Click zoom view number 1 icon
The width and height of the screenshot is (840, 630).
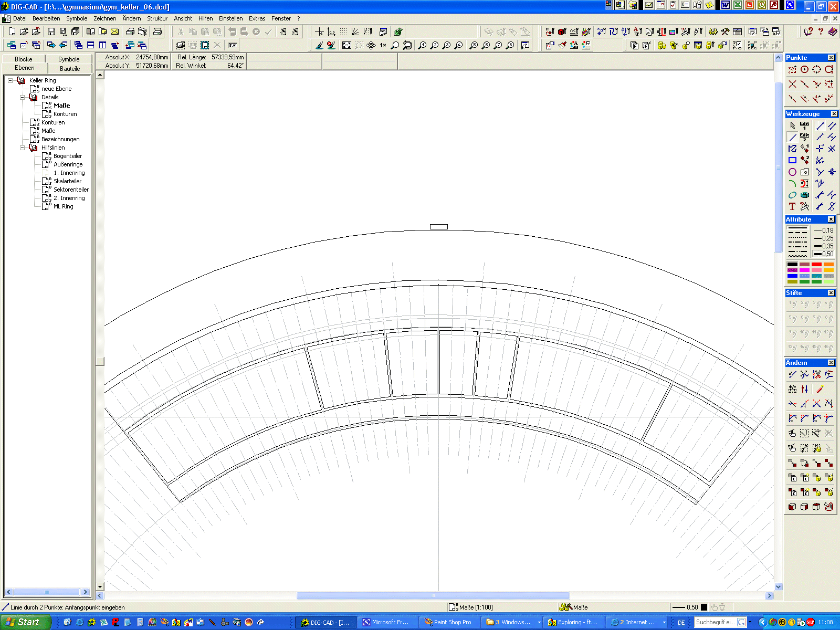coord(422,46)
